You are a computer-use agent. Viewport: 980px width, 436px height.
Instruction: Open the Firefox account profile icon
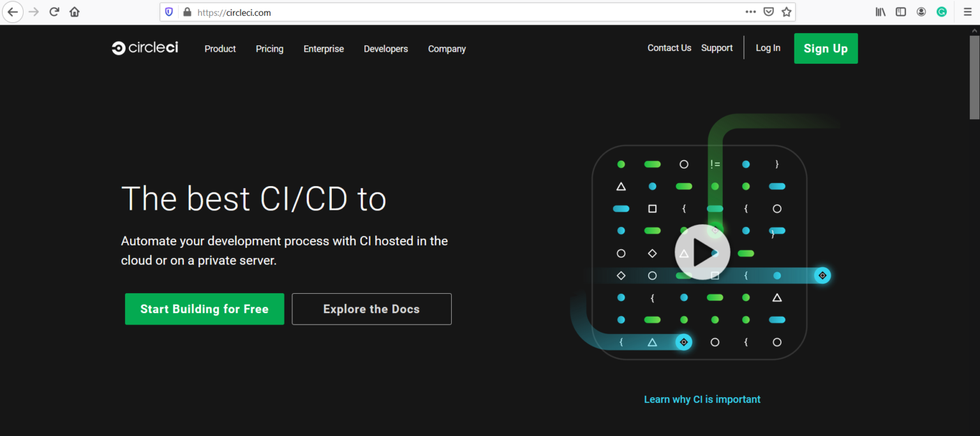[x=921, y=12]
